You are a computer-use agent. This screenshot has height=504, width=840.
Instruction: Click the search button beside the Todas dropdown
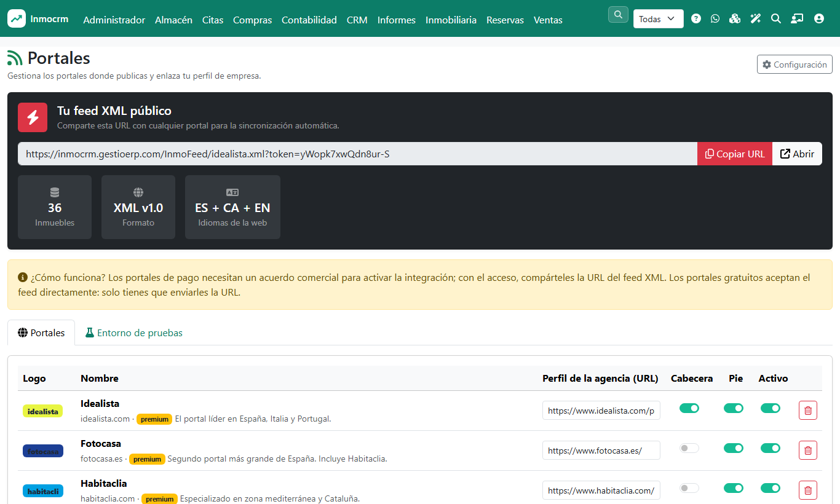coord(618,14)
